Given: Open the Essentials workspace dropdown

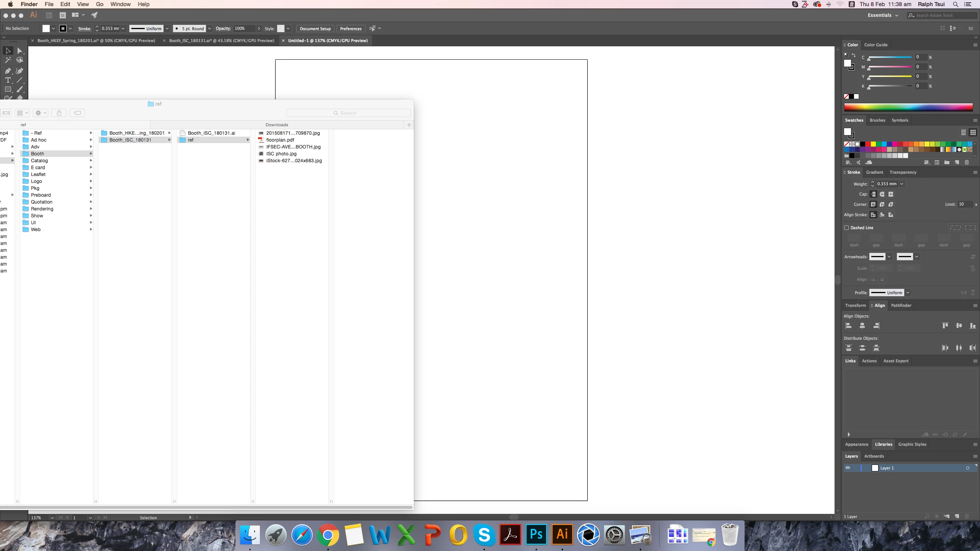Looking at the screenshot, I should tap(883, 15).
